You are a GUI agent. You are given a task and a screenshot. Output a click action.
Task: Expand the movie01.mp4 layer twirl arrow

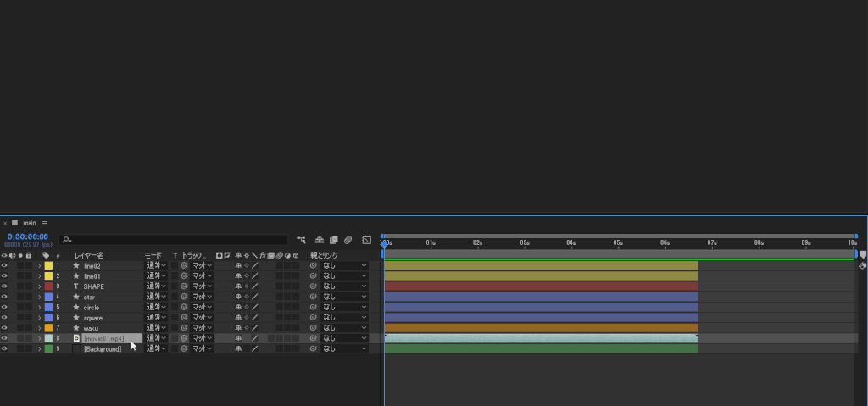pos(39,338)
